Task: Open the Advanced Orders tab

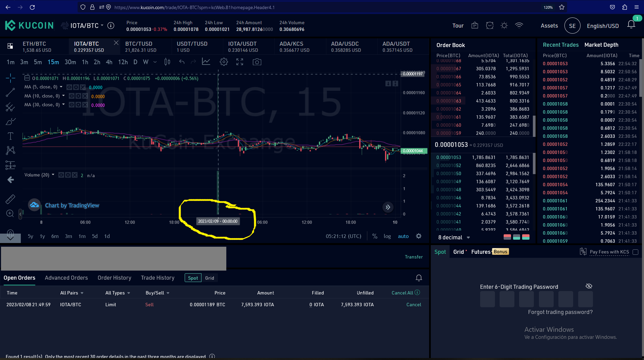Action: coord(66,278)
